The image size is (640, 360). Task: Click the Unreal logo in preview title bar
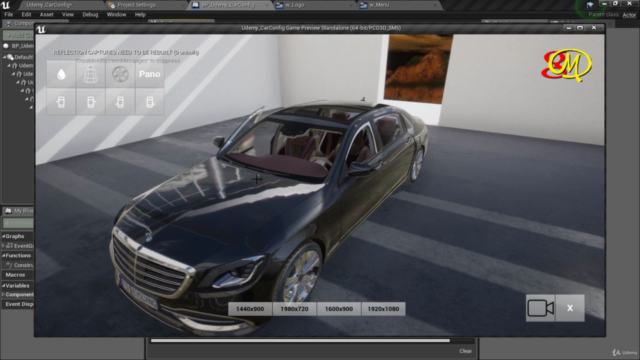pyautogui.click(x=41, y=29)
